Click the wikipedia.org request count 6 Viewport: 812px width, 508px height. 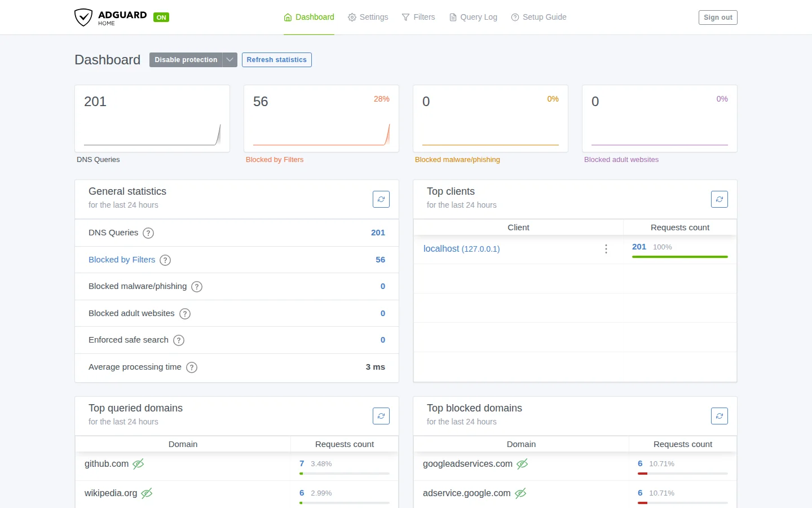pos(302,493)
